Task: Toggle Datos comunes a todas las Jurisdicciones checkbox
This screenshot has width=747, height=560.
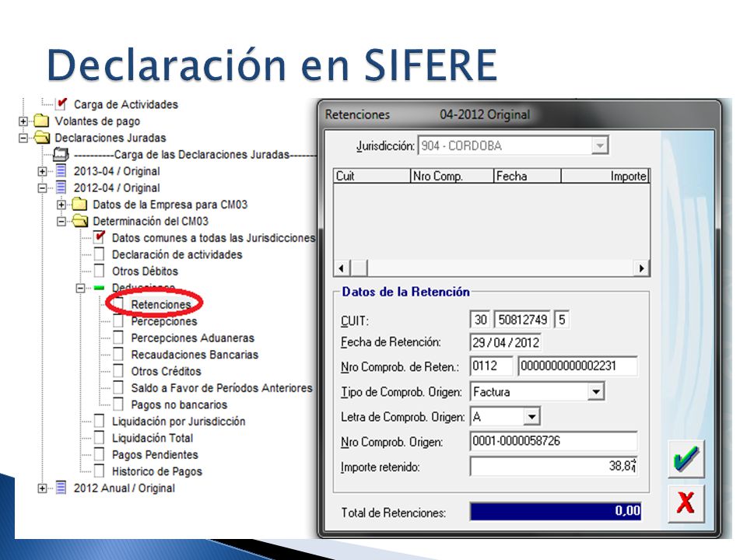Action: coord(99,237)
